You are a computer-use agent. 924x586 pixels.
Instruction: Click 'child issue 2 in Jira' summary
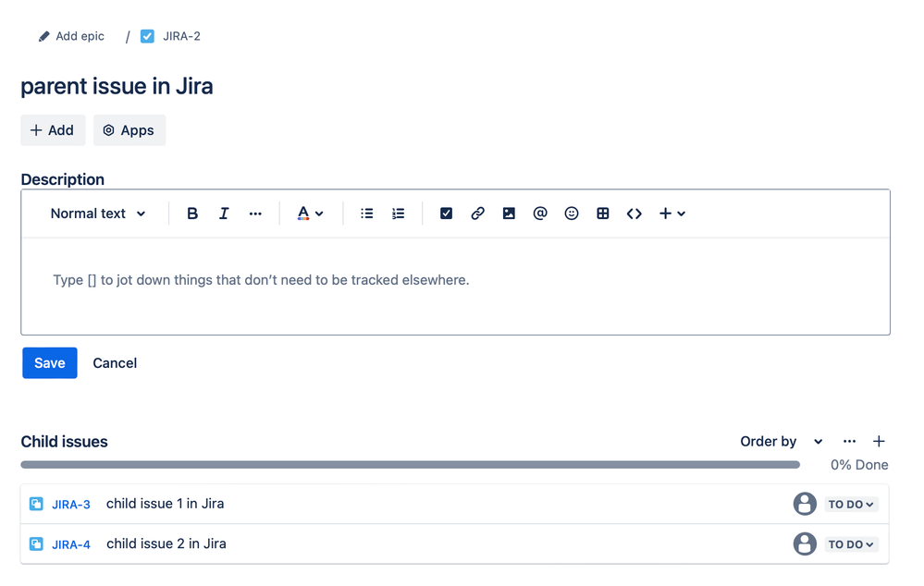[x=166, y=543]
